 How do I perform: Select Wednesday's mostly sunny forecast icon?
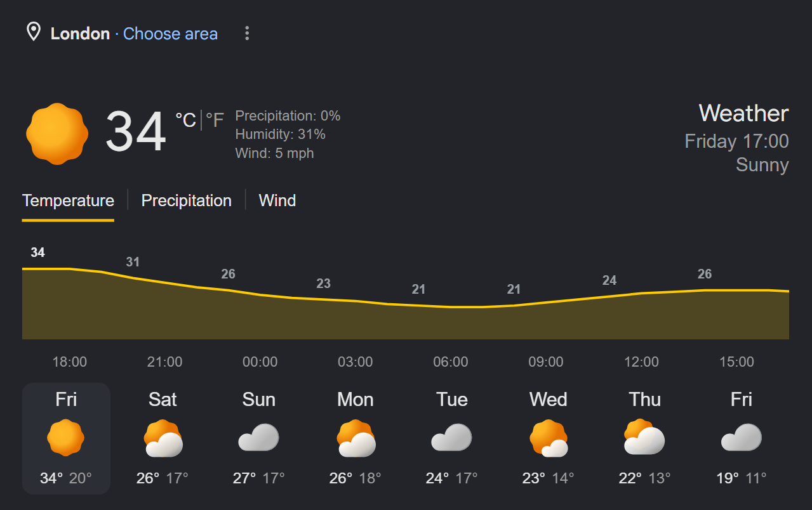(x=549, y=438)
